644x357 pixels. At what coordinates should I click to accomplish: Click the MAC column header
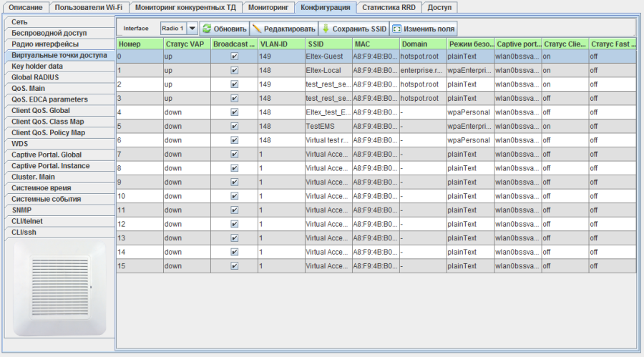pos(376,44)
